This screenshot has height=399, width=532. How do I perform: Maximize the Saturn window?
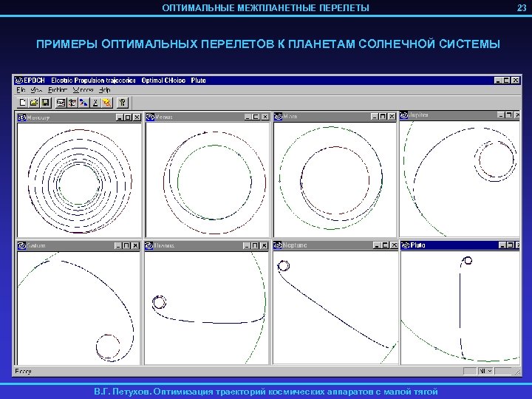[x=126, y=245]
